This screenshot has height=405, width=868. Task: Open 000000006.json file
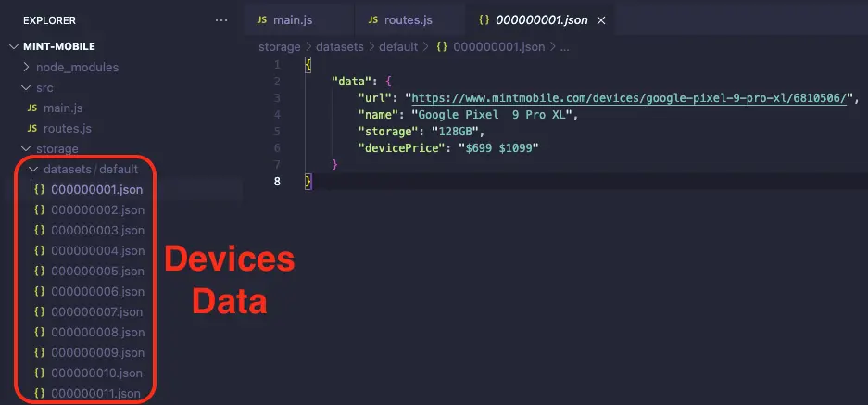(x=97, y=291)
